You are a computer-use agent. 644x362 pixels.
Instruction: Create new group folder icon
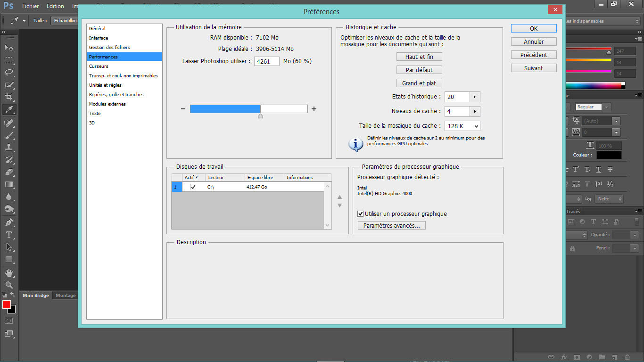click(x=602, y=357)
